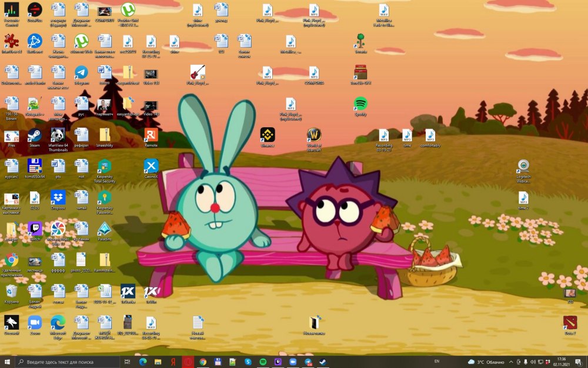Open the pts Word document
This screenshot has height=368, width=588.
pos(58,168)
